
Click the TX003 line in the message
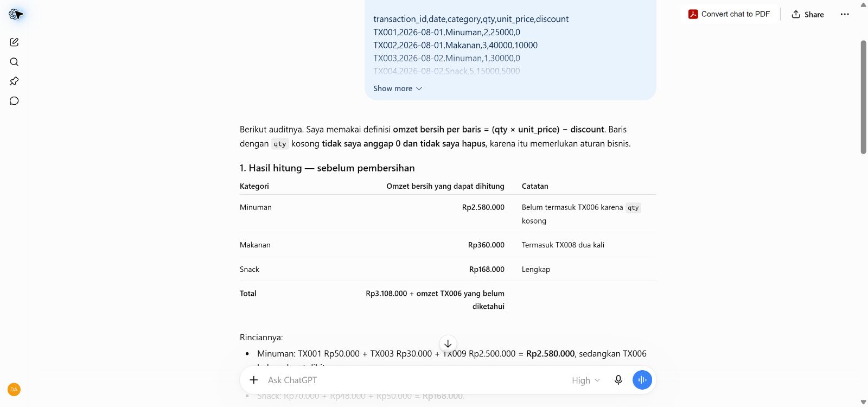446,58
